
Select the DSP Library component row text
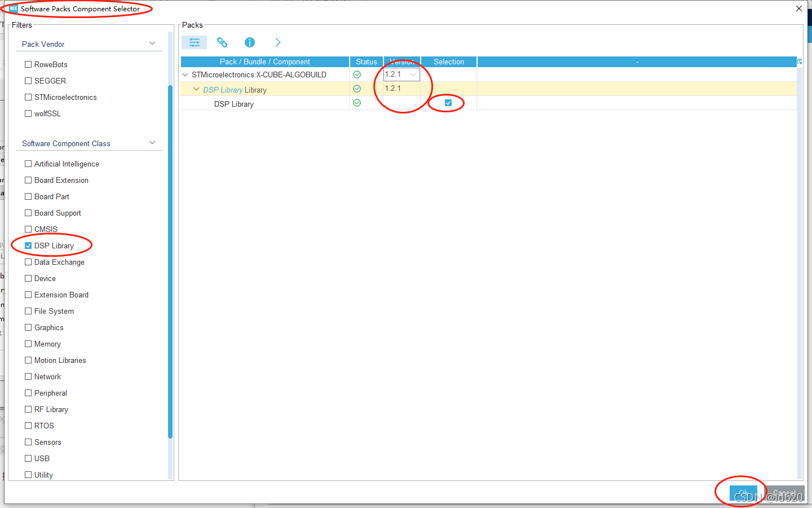234,104
